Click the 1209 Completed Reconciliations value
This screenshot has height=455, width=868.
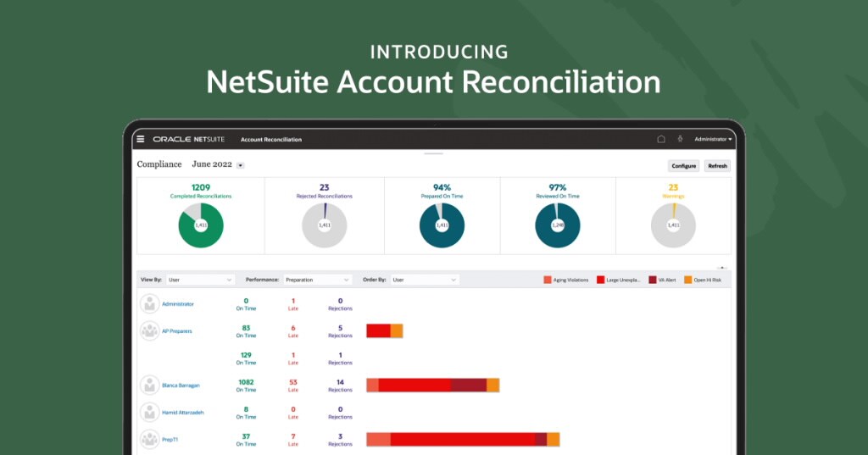pyautogui.click(x=201, y=187)
